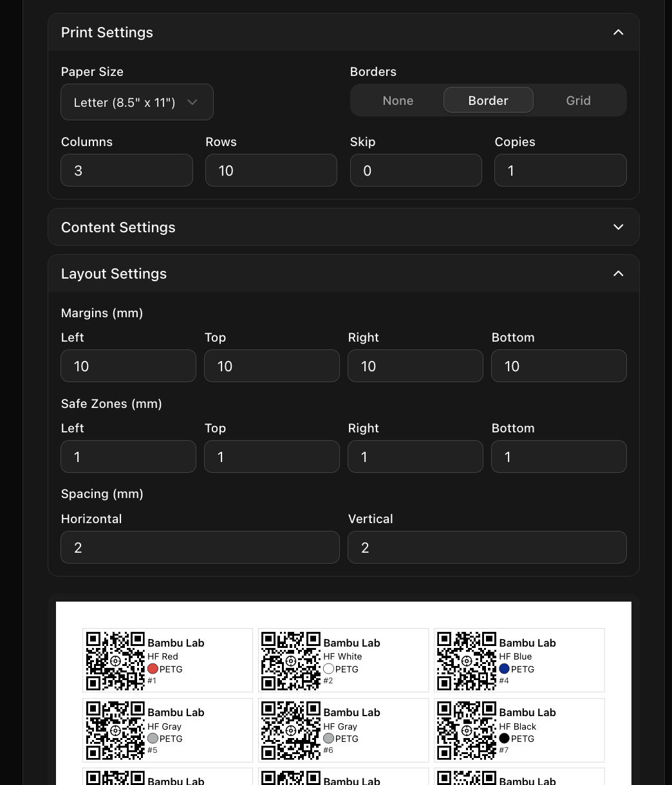Image resolution: width=672 pixels, height=785 pixels.
Task: Click the QR code on label #2
Action: pos(291,660)
